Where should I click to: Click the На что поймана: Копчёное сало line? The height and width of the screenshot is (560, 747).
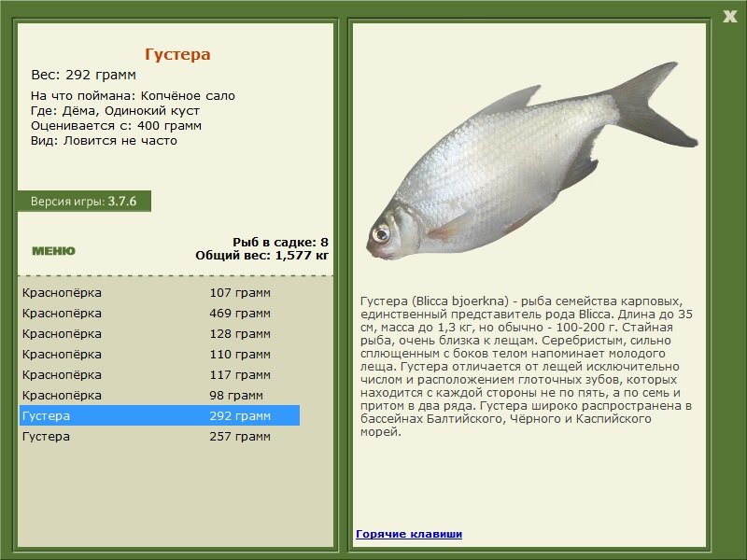point(133,96)
